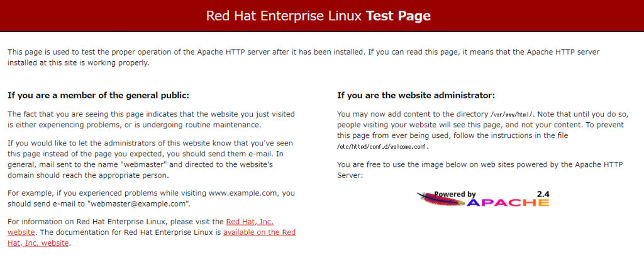Click the "Red Hat Enterprise Linux Test Page" header title
The image size is (644, 269).
(318, 16)
